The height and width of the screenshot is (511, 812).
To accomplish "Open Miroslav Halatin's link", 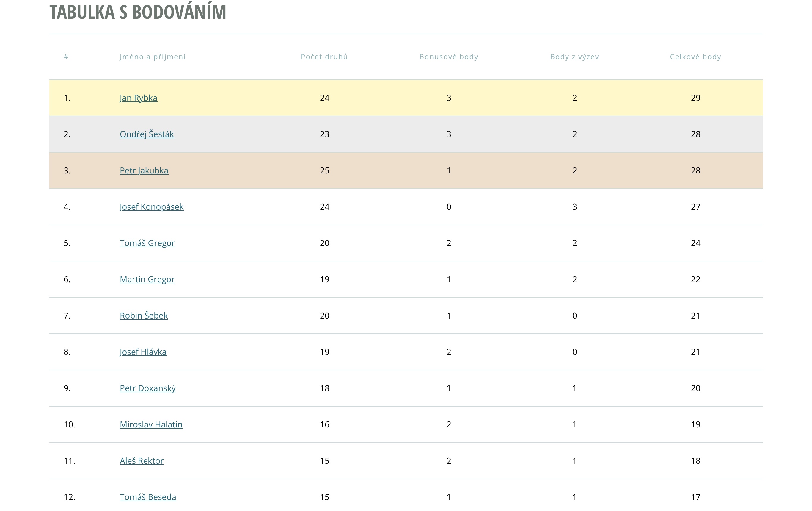I will [151, 424].
